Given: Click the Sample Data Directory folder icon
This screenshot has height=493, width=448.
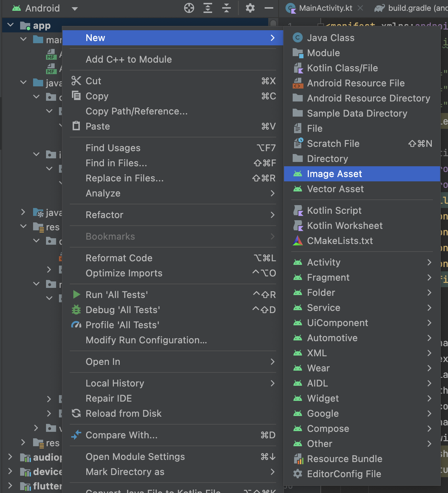Looking at the screenshot, I should click(298, 113).
